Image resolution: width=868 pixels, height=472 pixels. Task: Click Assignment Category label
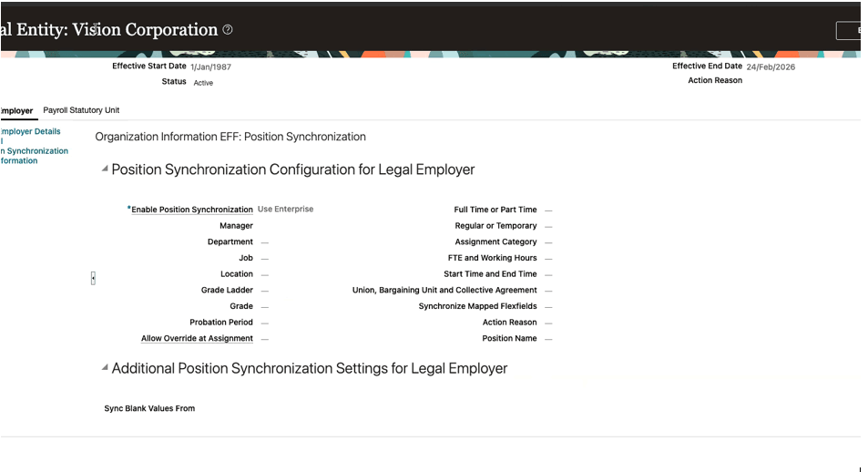(x=496, y=241)
